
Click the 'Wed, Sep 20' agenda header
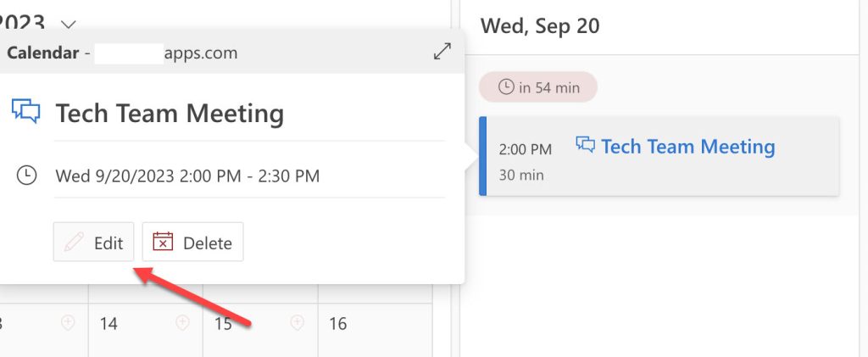[540, 26]
